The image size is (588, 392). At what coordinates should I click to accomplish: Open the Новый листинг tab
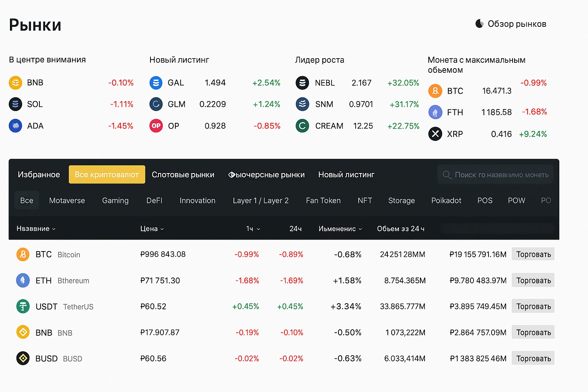point(346,175)
